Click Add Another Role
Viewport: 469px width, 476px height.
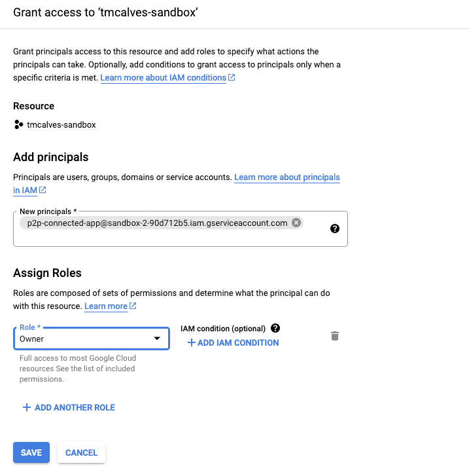click(69, 407)
